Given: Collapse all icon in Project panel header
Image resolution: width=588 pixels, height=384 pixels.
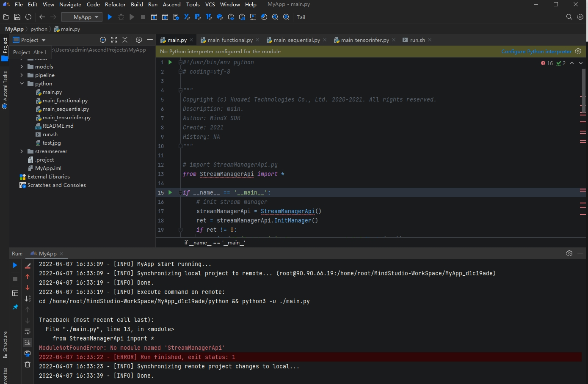Looking at the screenshot, I should pos(125,40).
